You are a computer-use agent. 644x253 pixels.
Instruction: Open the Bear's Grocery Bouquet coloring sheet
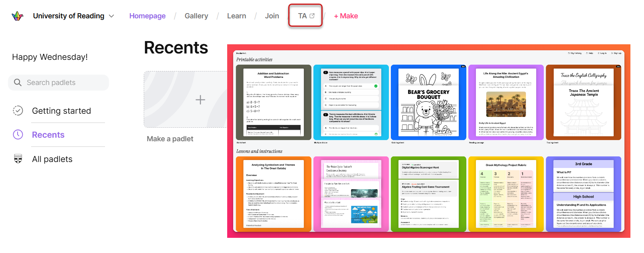click(x=428, y=103)
